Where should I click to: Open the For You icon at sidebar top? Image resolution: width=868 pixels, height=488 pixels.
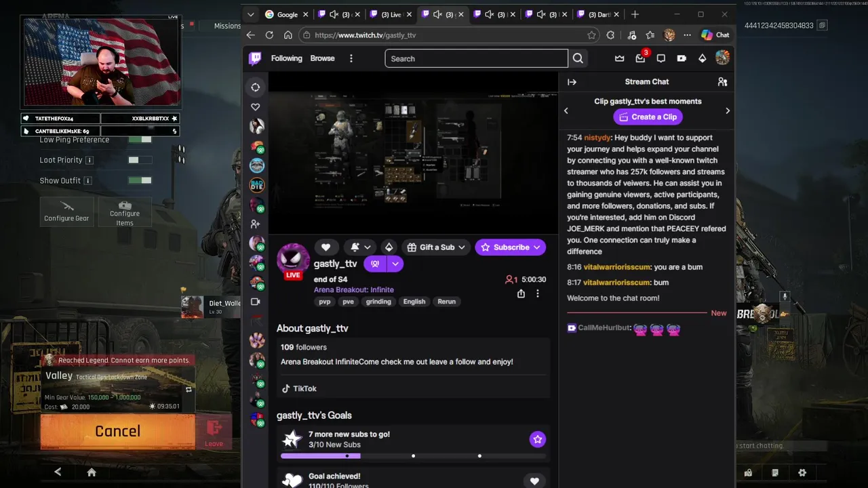pyautogui.click(x=255, y=87)
